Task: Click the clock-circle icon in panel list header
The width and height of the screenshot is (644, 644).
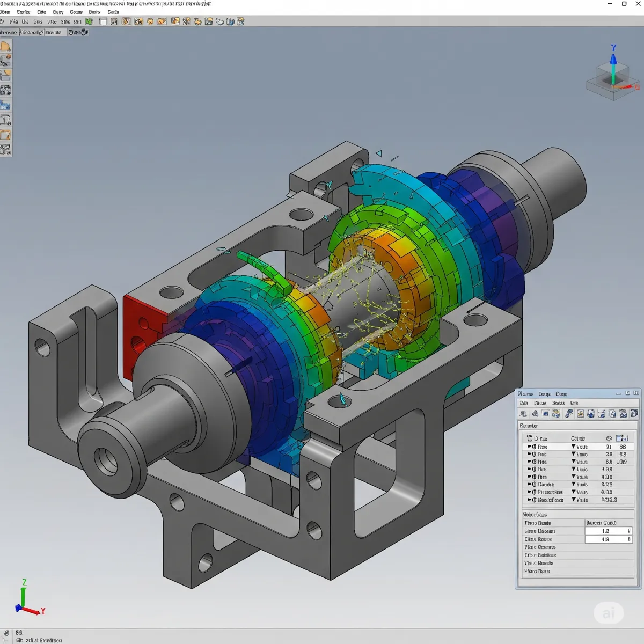Action: pos(609,438)
